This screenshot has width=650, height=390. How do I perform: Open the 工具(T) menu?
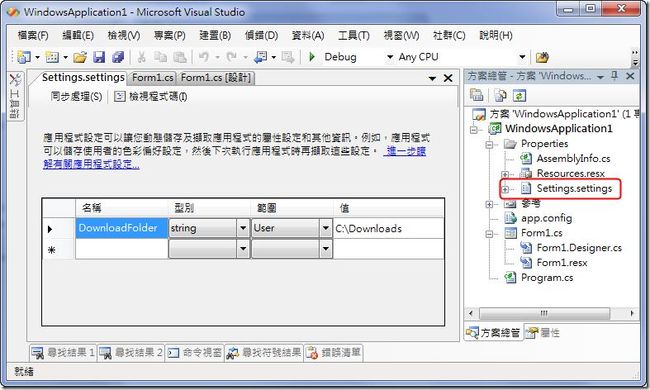coord(354,36)
